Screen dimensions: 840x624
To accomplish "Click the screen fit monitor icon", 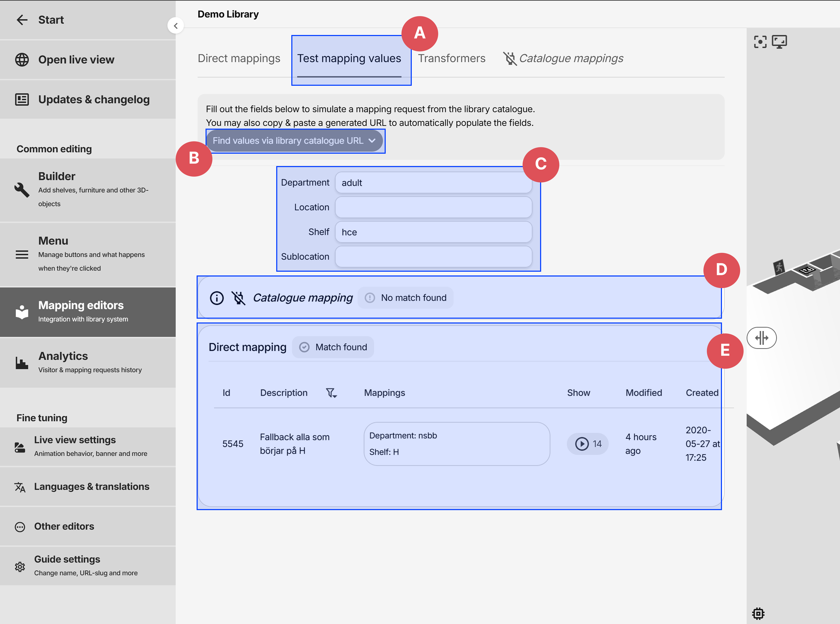I will pyautogui.click(x=780, y=42).
